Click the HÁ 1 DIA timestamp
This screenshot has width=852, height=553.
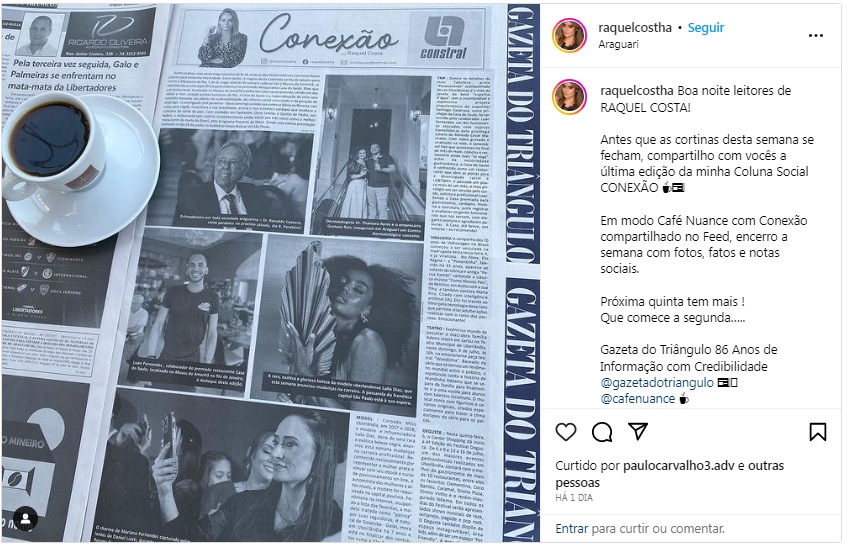pyautogui.click(x=574, y=498)
